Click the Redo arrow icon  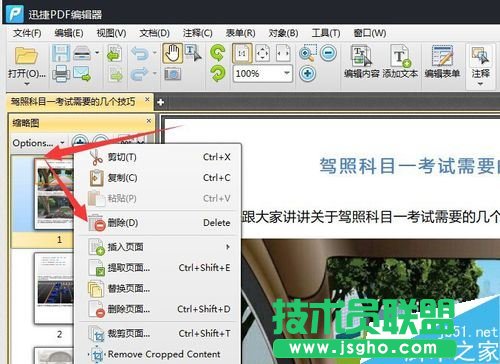tap(139, 74)
